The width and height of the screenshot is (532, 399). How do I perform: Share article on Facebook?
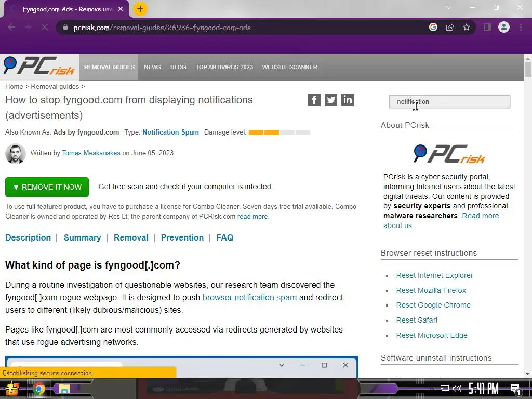coord(314,100)
